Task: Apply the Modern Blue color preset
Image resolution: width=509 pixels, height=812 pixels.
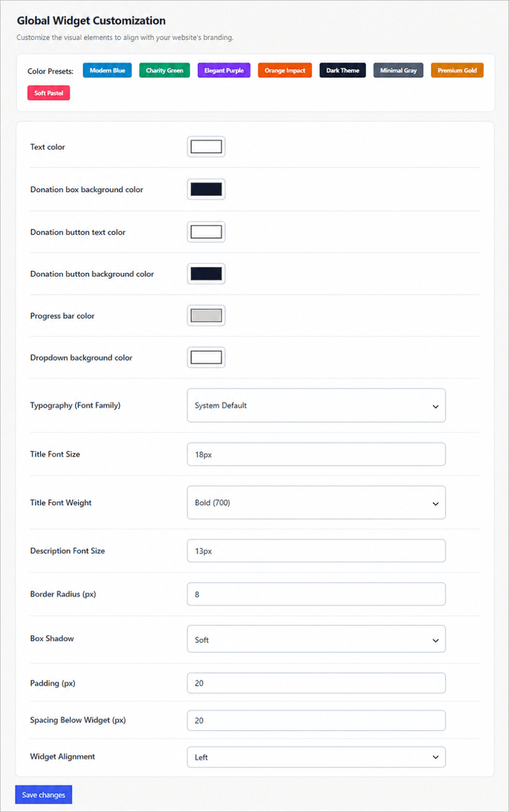Action: tap(107, 70)
